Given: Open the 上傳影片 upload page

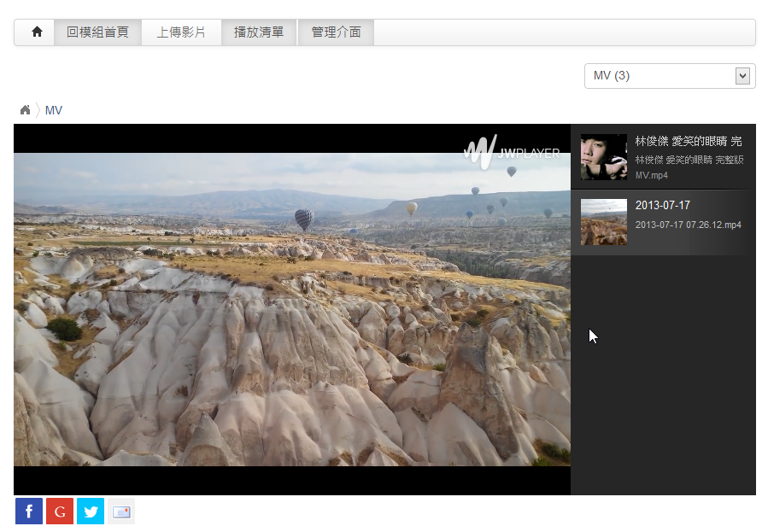Looking at the screenshot, I should (x=181, y=32).
